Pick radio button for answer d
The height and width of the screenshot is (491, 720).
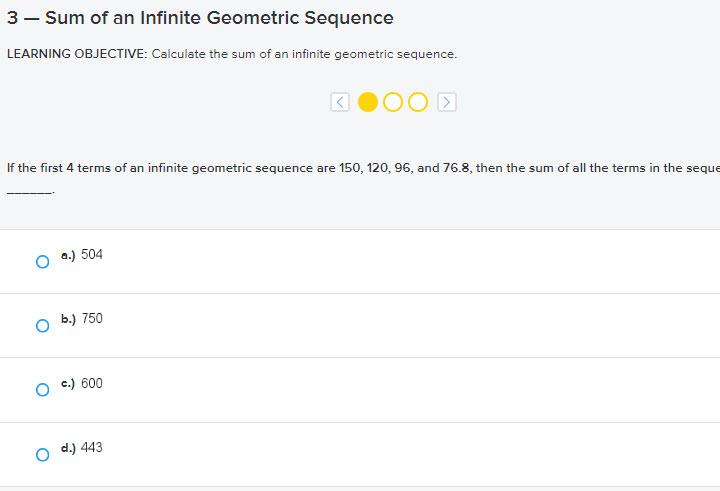click(42, 455)
